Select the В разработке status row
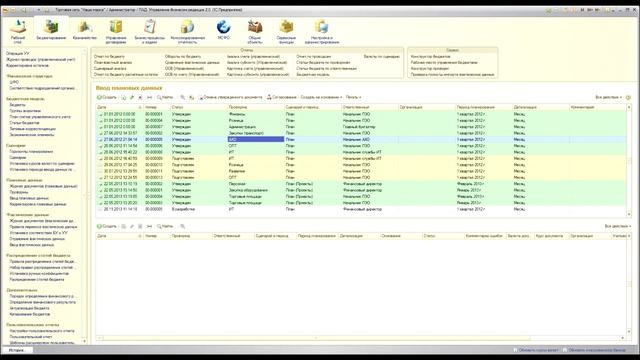The width and height of the screenshot is (640, 360). (x=361, y=209)
